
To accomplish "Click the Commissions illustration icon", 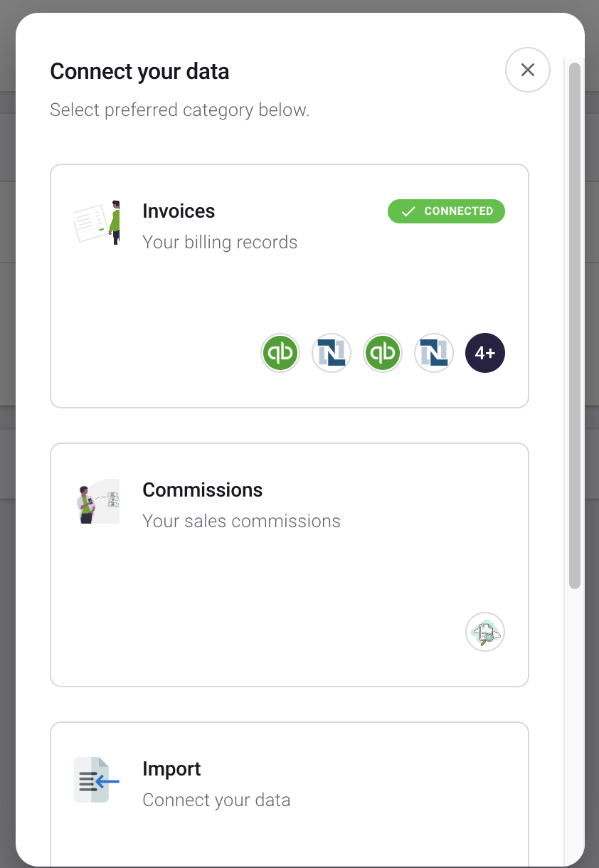I will (97, 501).
